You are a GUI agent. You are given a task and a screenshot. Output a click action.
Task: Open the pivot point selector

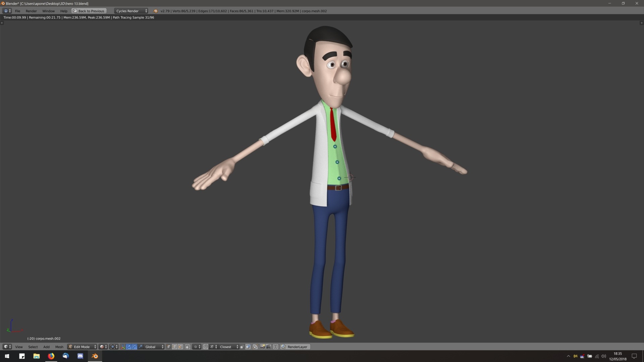pos(114,347)
